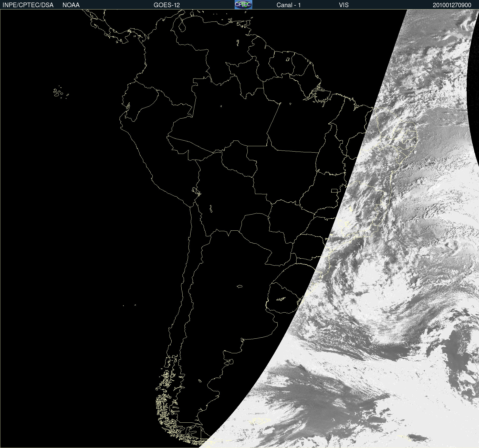Click the 201001270900 timestamp

click(x=452, y=5)
